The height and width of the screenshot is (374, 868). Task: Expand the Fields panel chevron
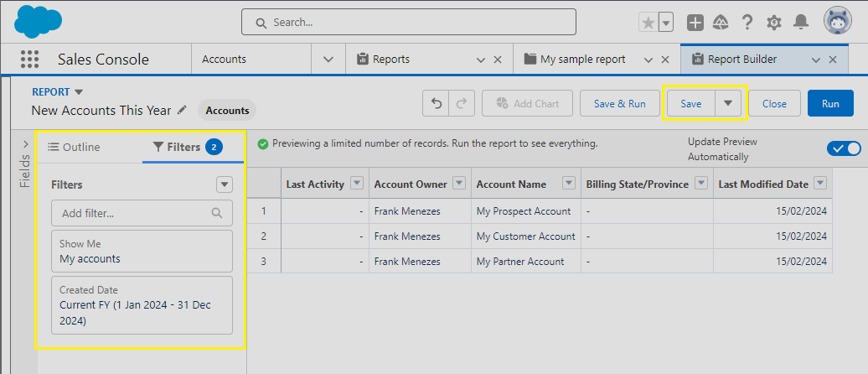[x=25, y=144]
